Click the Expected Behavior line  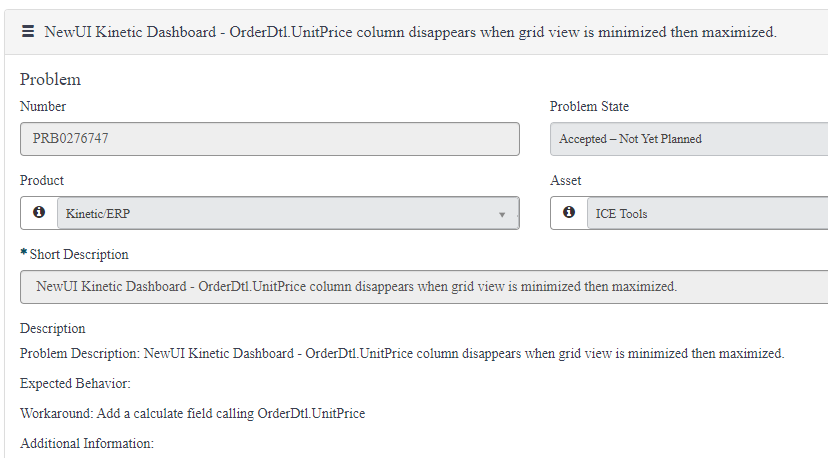(75, 383)
